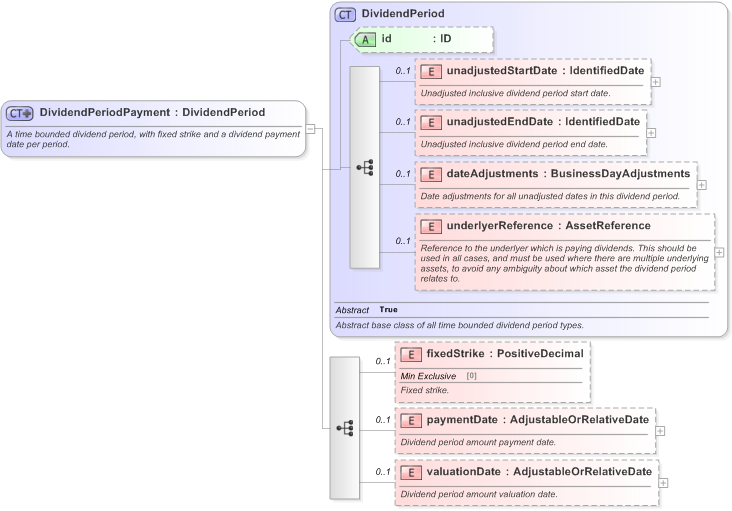Expand the underlyerReference element
The width and height of the screenshot is (732, 511).
click(719, 252)
